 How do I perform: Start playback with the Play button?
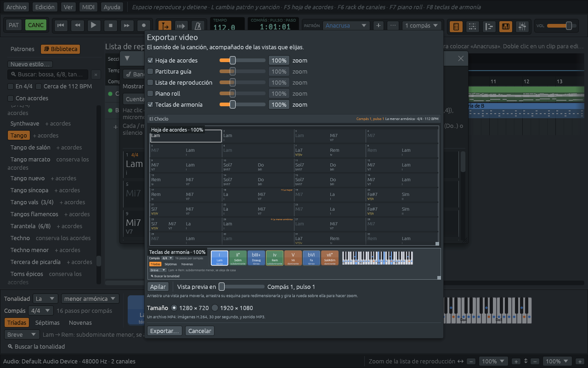(94, 26)
